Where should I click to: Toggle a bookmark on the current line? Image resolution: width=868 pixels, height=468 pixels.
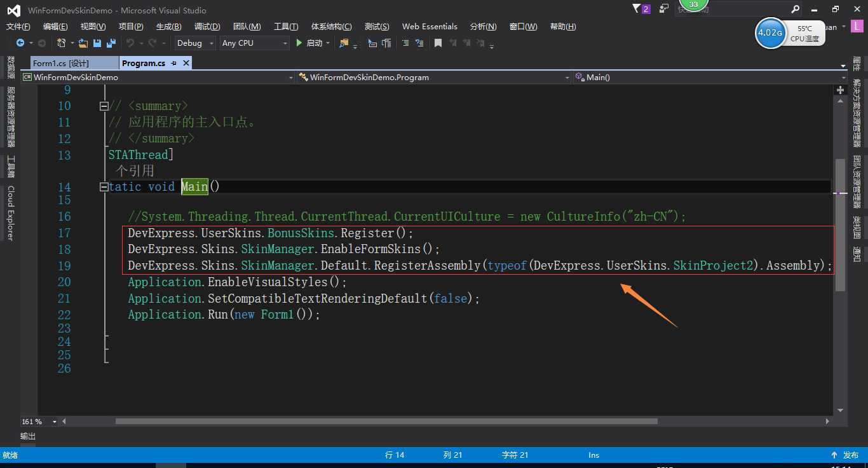pyautogui.click(x=438, y=43)
